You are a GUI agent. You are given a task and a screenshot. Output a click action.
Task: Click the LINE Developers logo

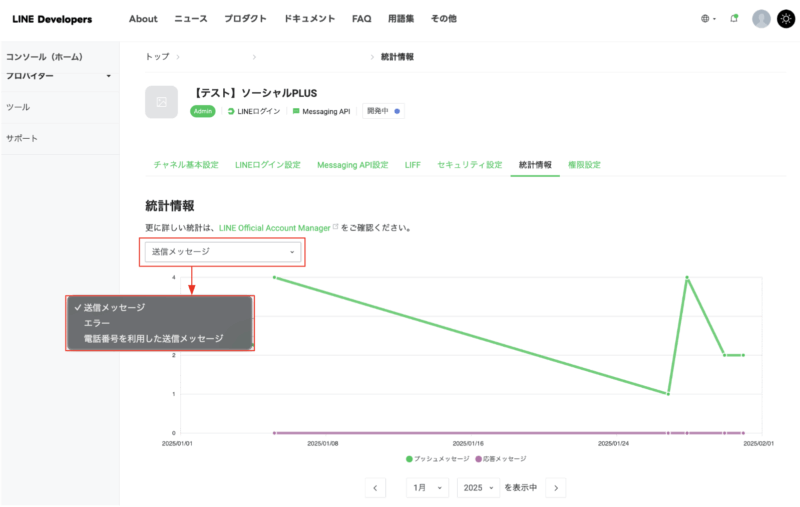point(52,19)
